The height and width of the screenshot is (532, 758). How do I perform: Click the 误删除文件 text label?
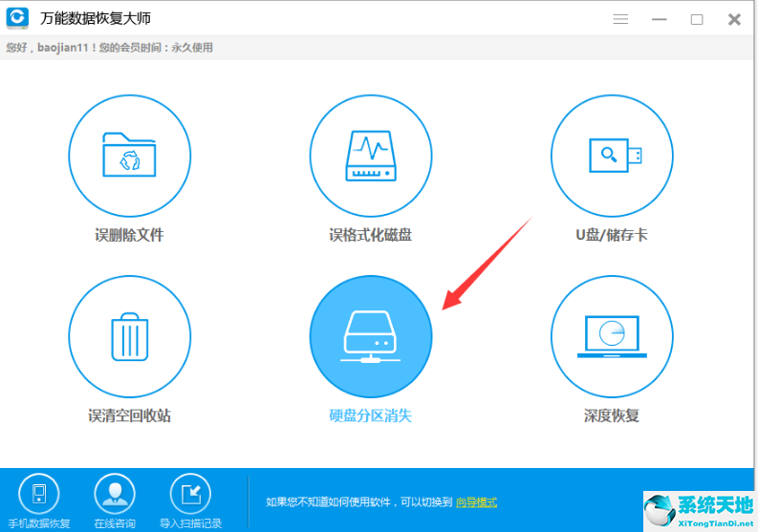coord(130,235)
